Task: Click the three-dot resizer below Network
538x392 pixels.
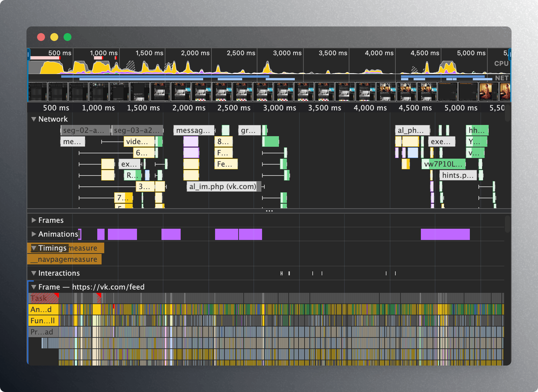Action: pos(269,211)
